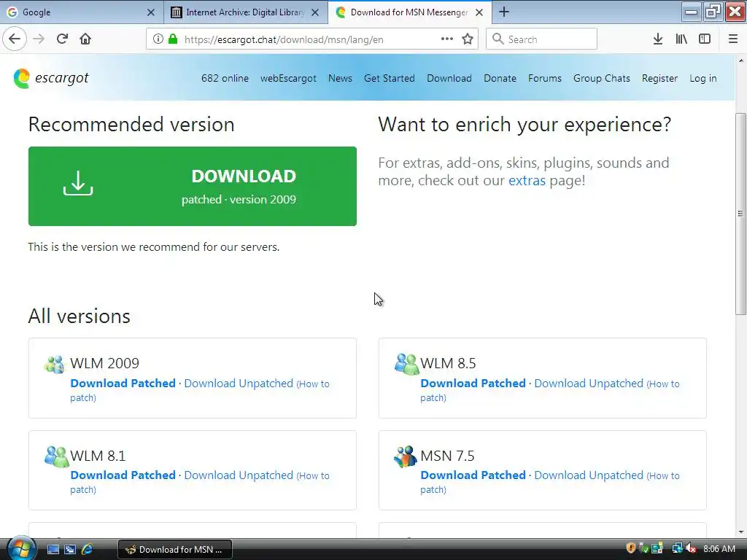Click the green padlock secure connection icon
The image size is (747, 560).
(x=173, y=39)
